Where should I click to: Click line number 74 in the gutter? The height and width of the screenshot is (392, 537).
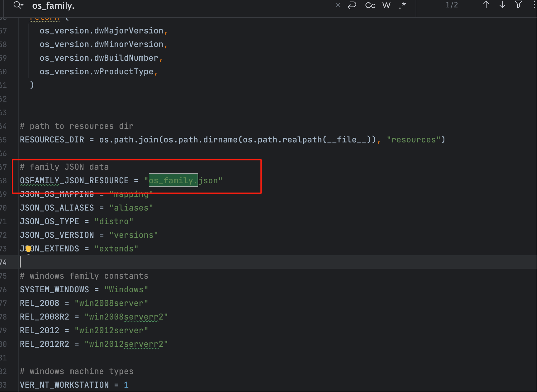click(x=3, y=263)
